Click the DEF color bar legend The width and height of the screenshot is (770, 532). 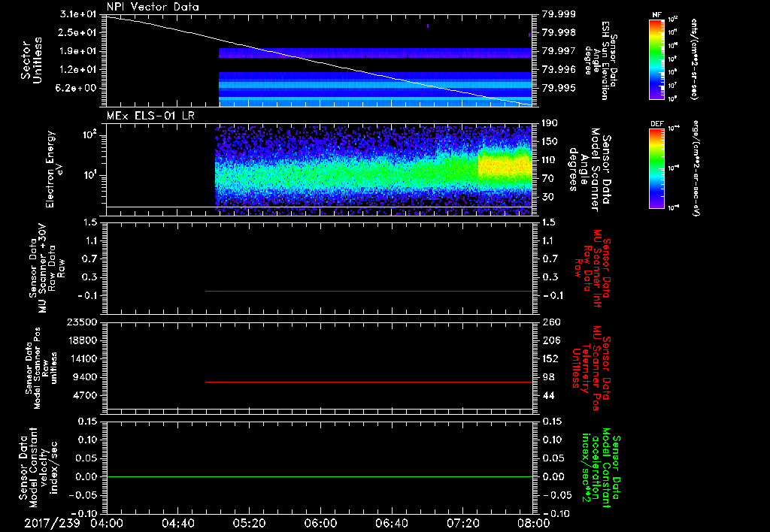[x=656, y=168]
